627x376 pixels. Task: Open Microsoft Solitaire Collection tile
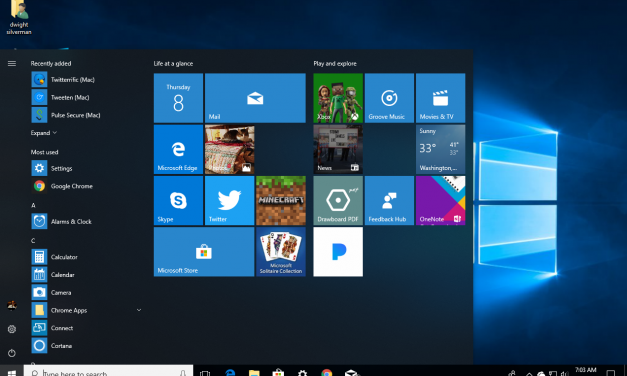click(x=281, y=252)
